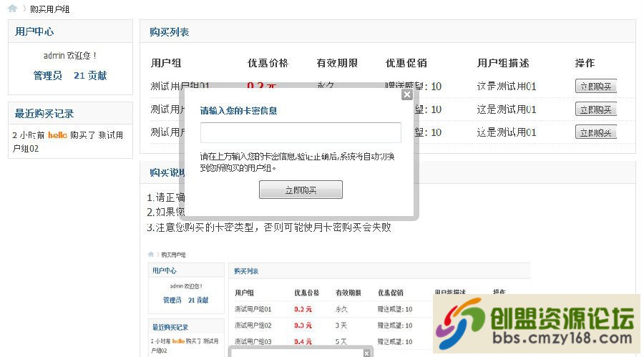Click the hello username in recent purchases

pyautogui.click(x=57, y=135)
